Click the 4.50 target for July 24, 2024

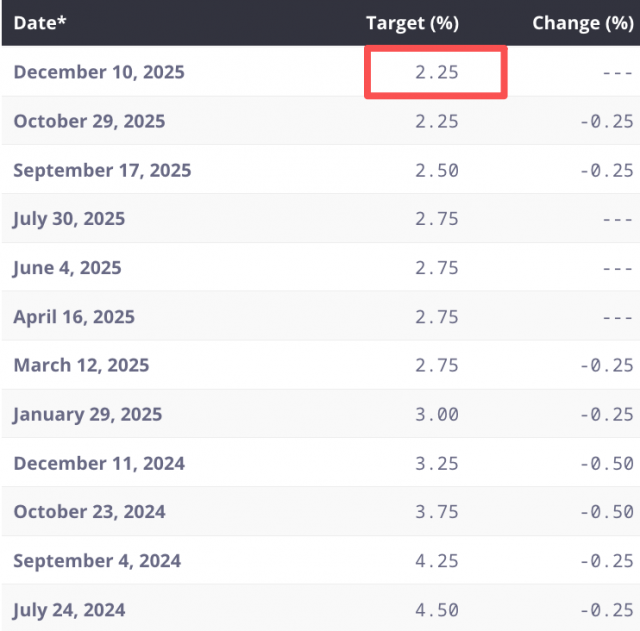[437, 610]
